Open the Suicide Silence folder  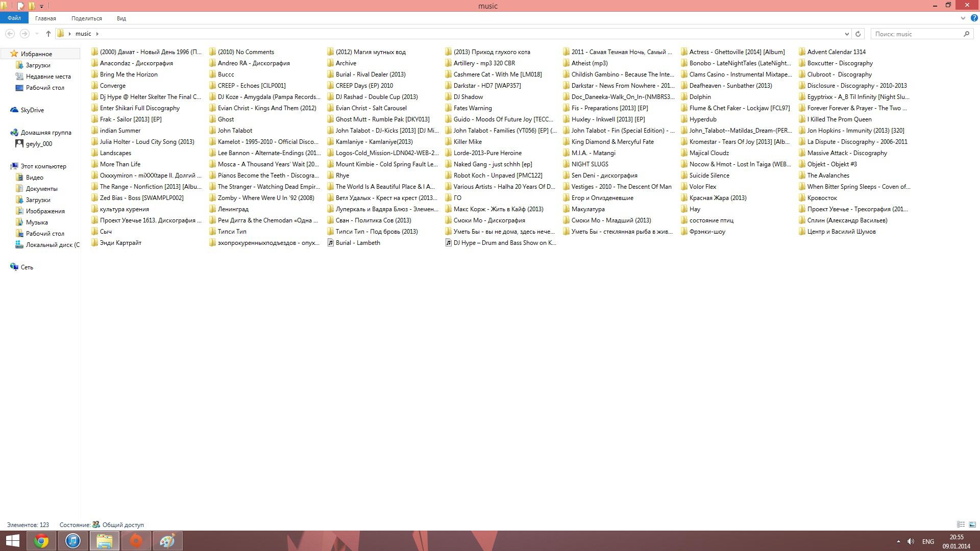[x=705, y=176]
